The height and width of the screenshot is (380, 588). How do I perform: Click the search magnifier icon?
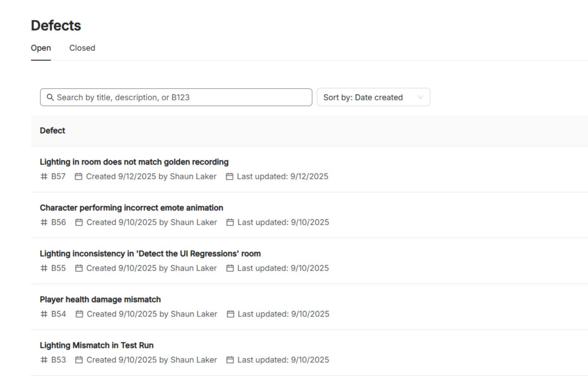click(x=50, y=97)
